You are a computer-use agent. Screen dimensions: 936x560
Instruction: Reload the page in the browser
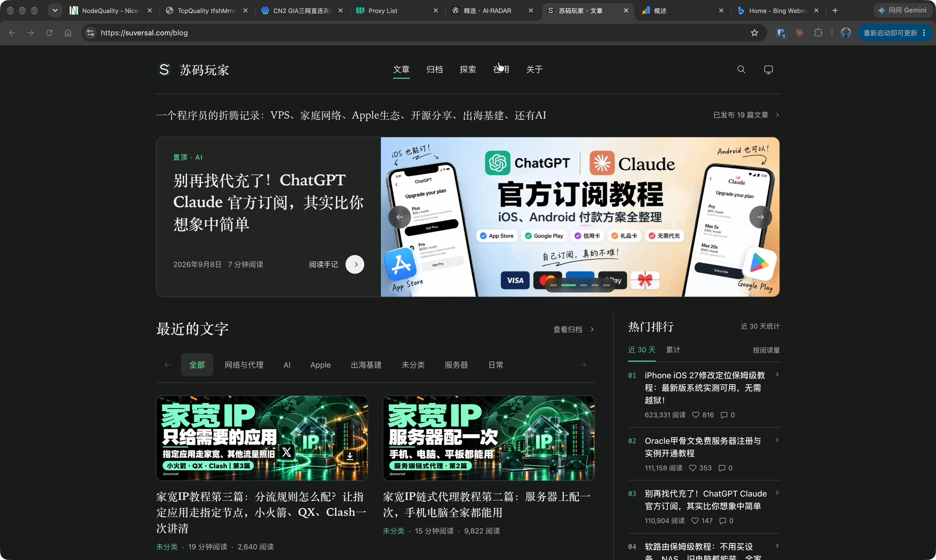(49, 33)
